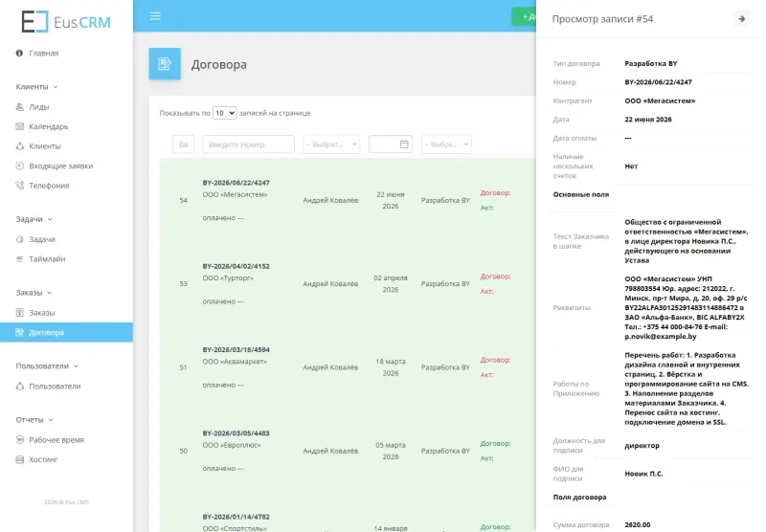Open Хостинг in the sidebar
766x532 pixels.
[x=43, y=460]
